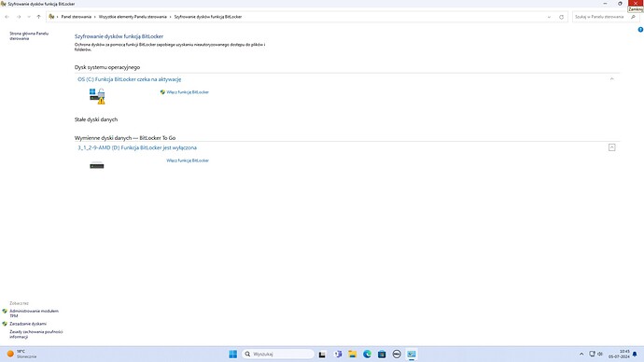Open the weather widget on taskbar
The width and height of the screenshot is (644, 362).
click(x=22, y=354)
